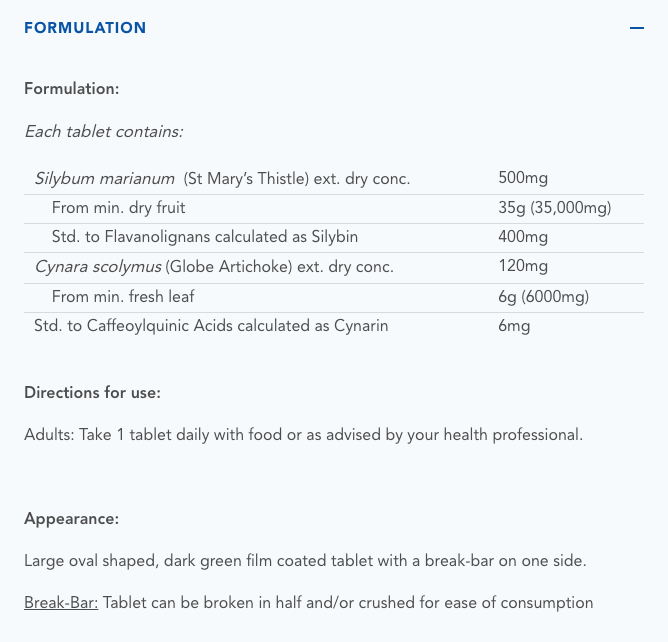Click the 35g (35,000mg) amount
The width and height of the screenshot is (668, 642).
(554, 208)
